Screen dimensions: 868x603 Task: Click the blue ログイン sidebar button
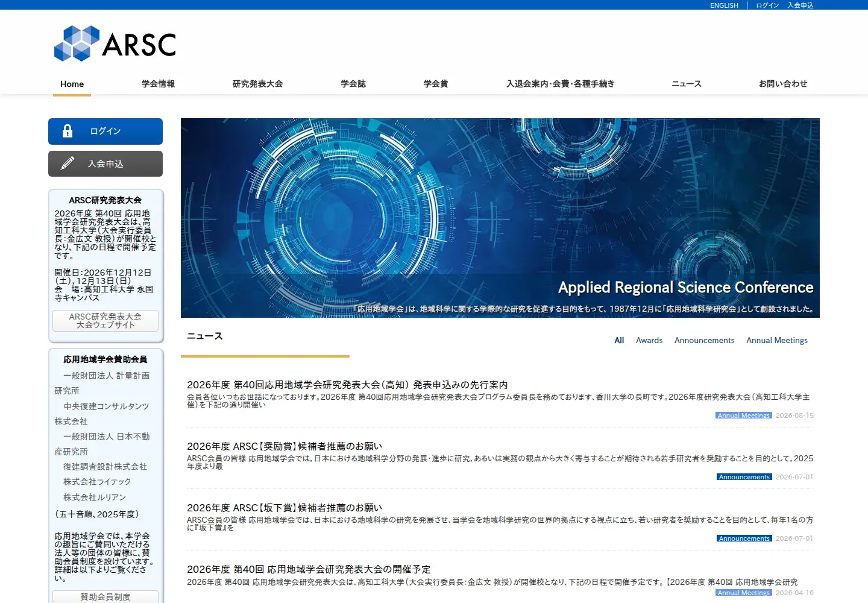click(105, 131)
